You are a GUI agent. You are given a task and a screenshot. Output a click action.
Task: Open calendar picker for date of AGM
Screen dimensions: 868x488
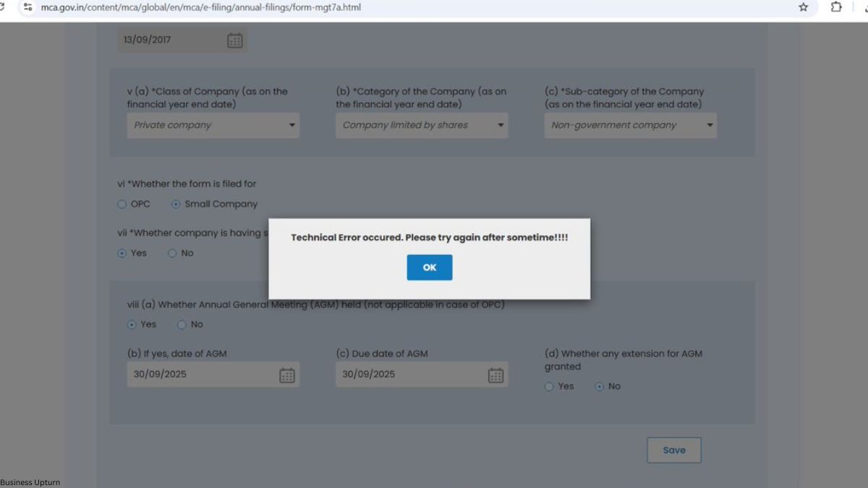pyautogui.click(x=287, y=374)
